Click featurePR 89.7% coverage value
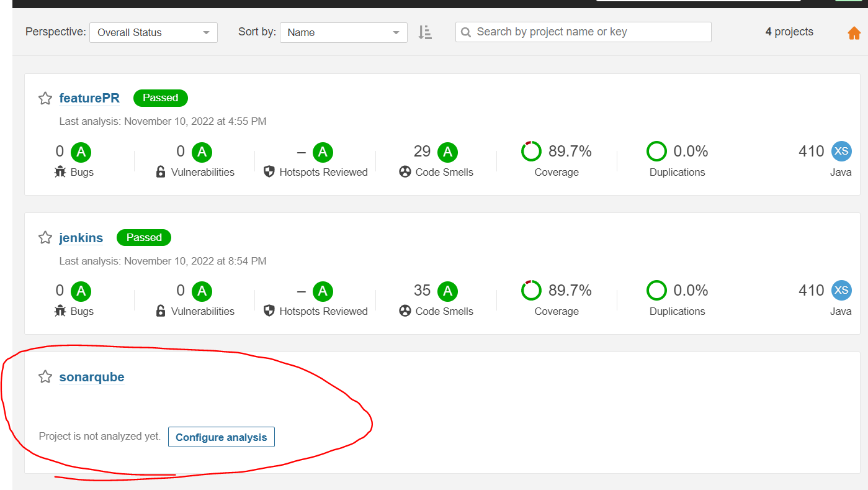Screen dimensions: 868x490 [x=570, y=152]
